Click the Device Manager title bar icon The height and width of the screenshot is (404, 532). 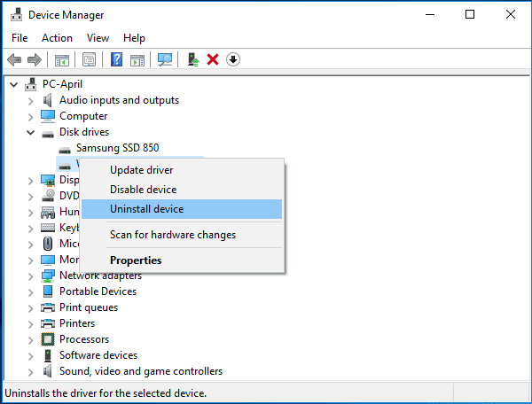16,14
